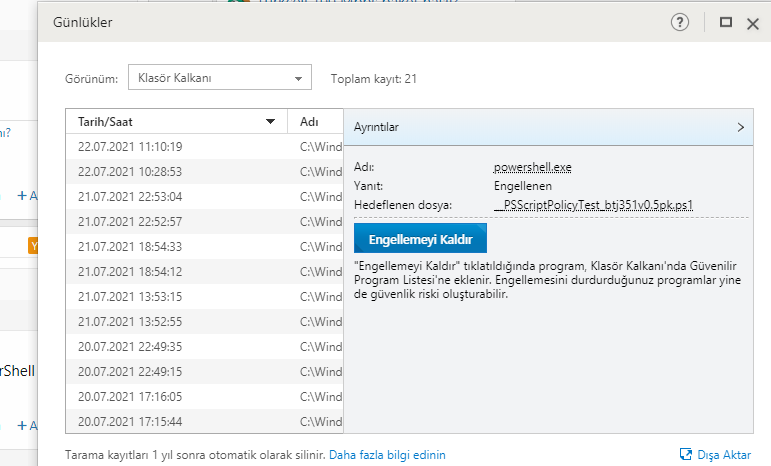Select the log entry 22.07.2021 10:28:53

tap(130, 172)
